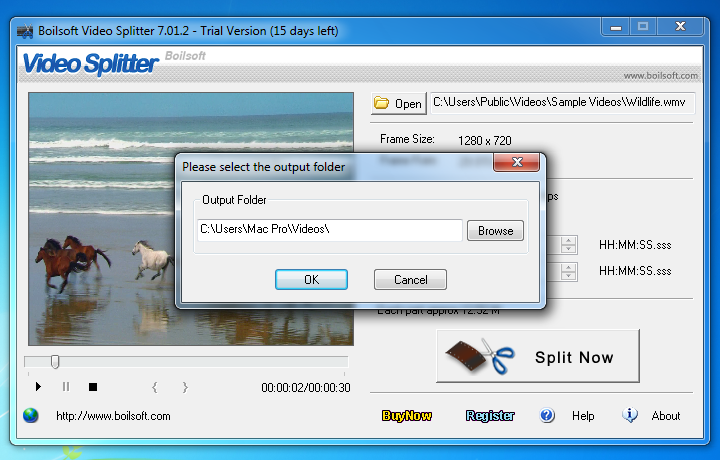
Task: Browse for an output folder
Action: pos(495,230)
